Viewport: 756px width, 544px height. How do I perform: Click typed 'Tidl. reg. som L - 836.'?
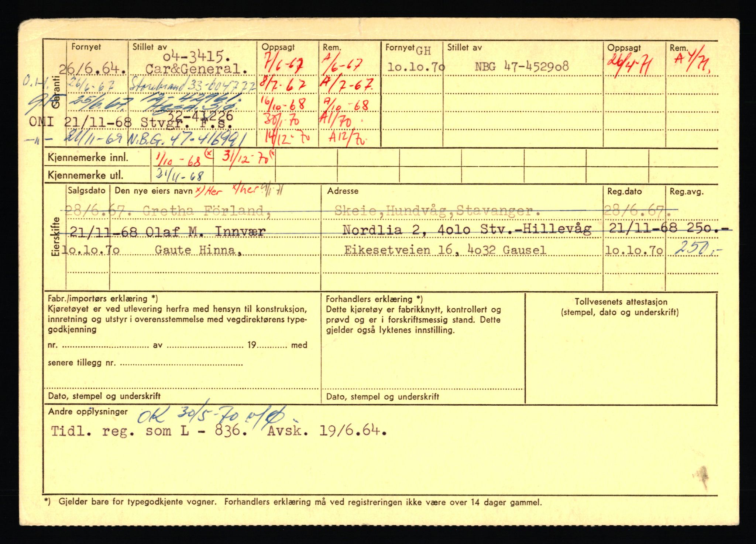coord(149,431)
